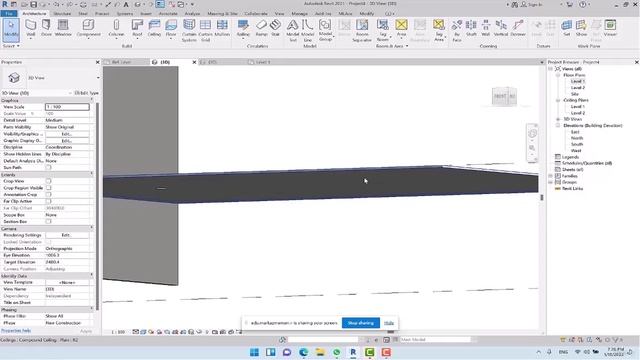The height and width of the screenshot is (360, 640).
Task: Select the Mullion tool
Action: coord(222,28)
